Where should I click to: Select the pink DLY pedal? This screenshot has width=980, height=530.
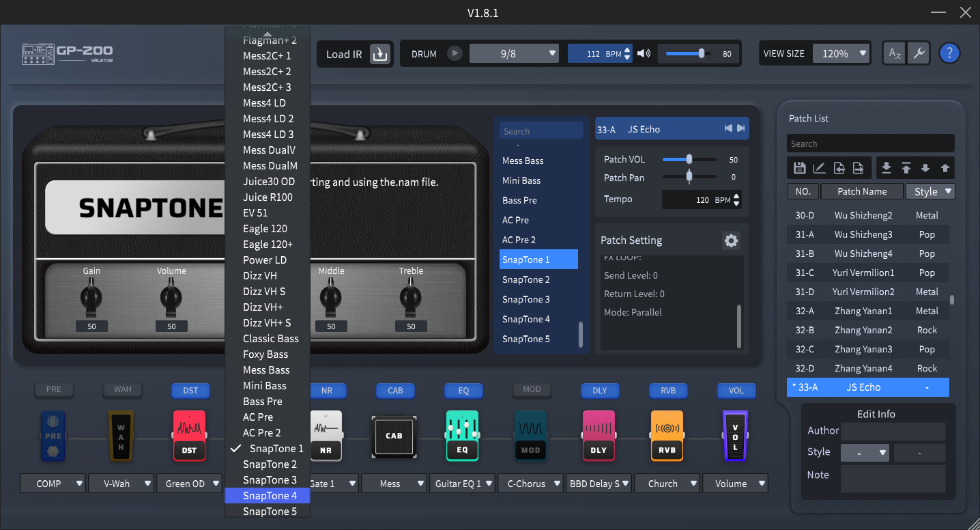point(599,436)
